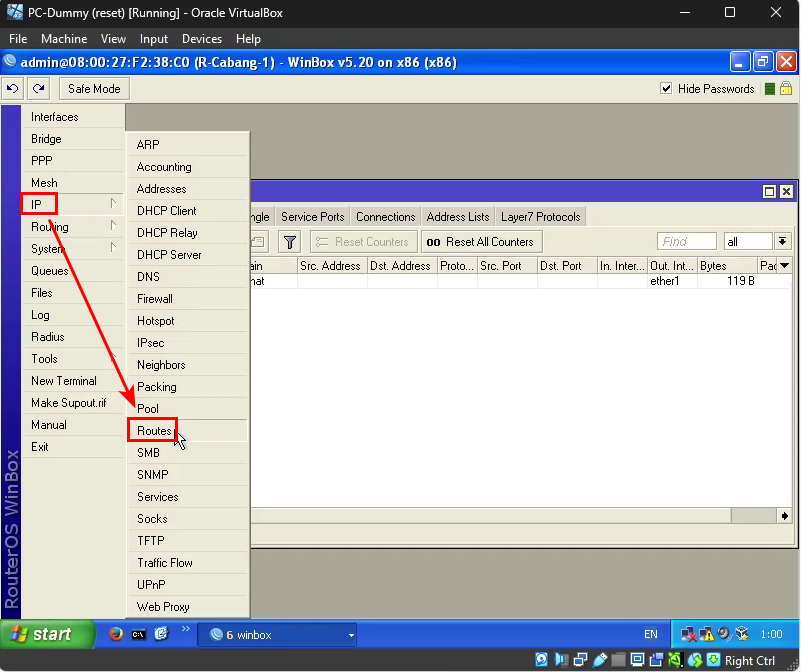801x672 pixels.
Task: Click the 119 B bytes cell
Action: tap(727, 281)
